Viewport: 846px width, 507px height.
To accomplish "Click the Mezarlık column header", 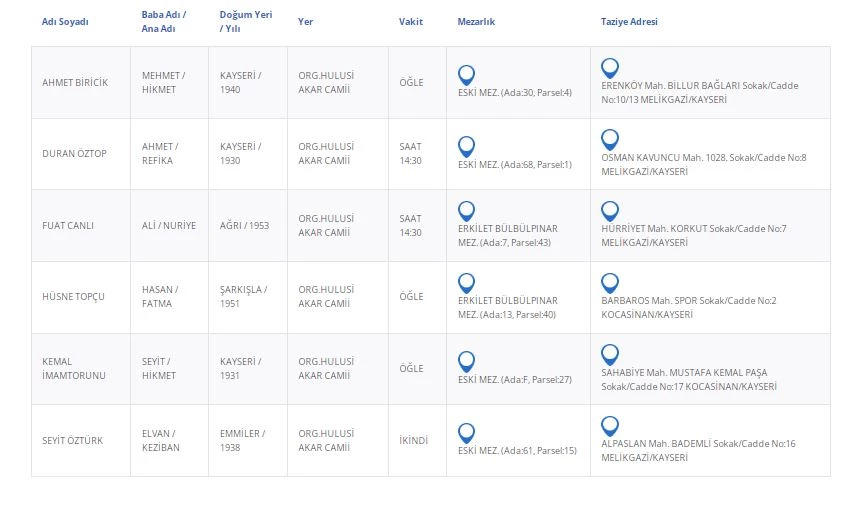I will click(476, 22).
